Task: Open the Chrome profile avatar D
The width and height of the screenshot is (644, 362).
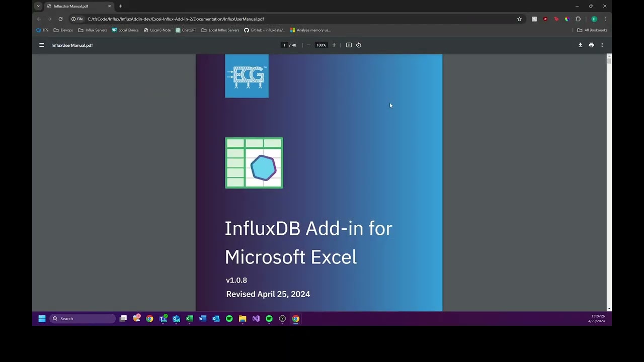Action: pyautogui.click(x=594, y=19)
